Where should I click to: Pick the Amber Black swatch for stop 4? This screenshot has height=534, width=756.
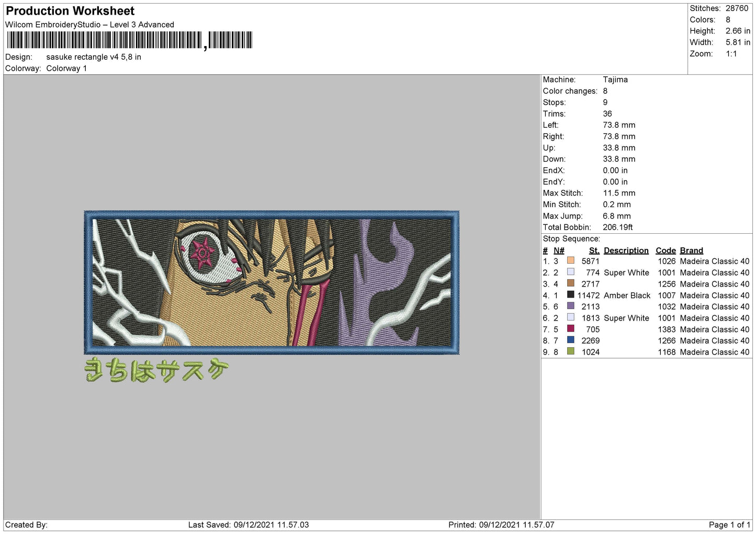571,294
